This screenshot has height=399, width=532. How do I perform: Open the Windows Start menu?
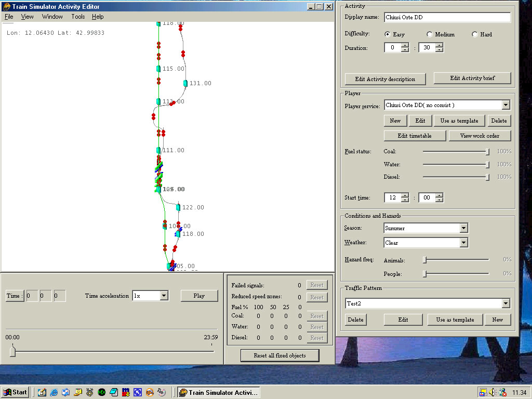[15, 393]
